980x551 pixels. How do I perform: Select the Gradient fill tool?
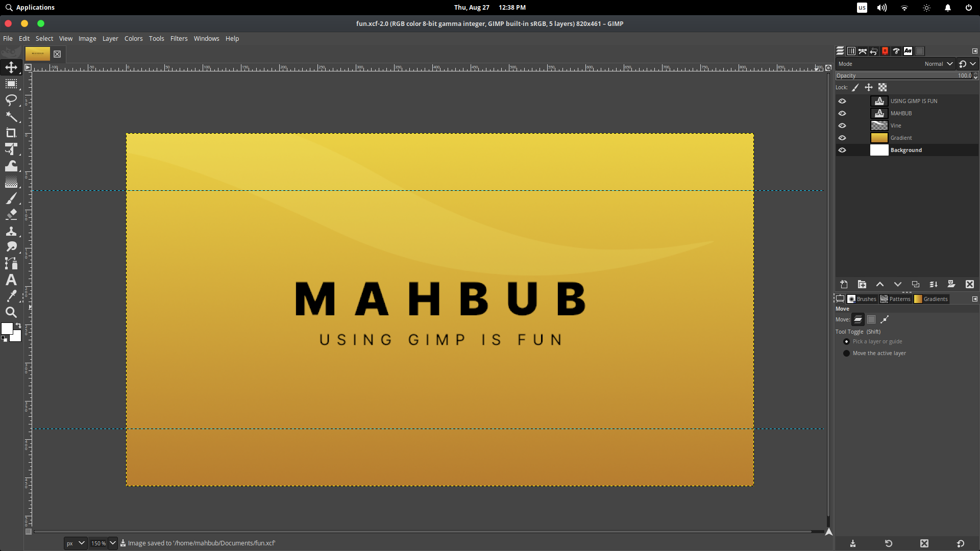11,182
